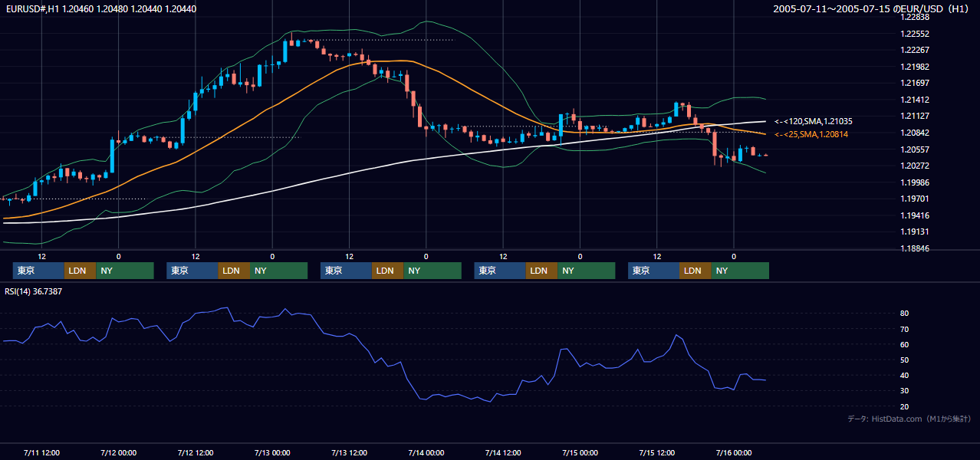The height and width of the screenshot is (460, 980).
Task: Click the 7/11 12:00 date label
Action: click(x=41, y=452)
